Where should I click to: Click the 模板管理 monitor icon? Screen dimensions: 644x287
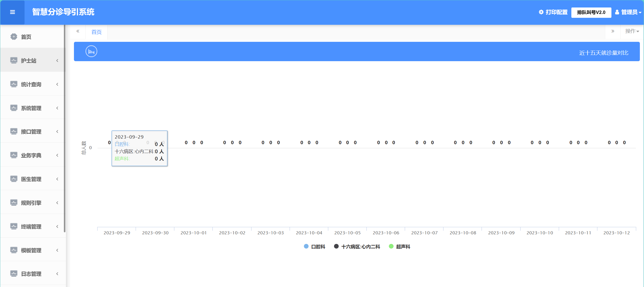(x=14, y=250)
